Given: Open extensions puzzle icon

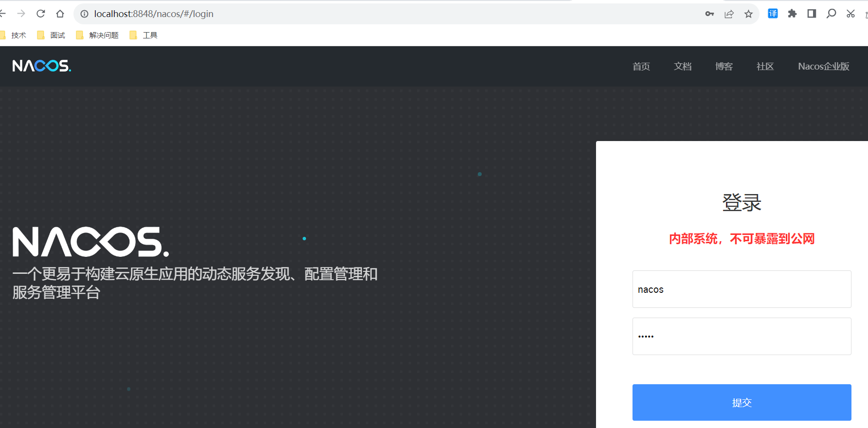Looking at the screenshot, I should (x=792, y=14).
